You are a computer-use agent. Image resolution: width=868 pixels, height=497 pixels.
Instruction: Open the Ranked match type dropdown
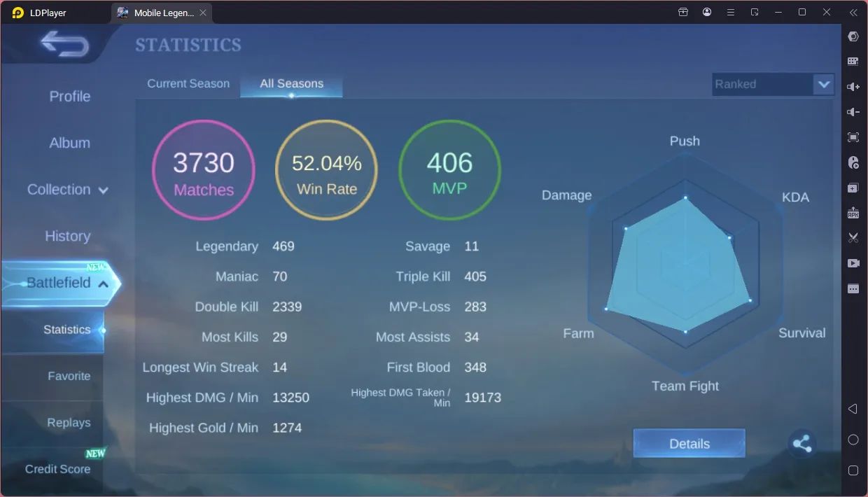point(773,84)
